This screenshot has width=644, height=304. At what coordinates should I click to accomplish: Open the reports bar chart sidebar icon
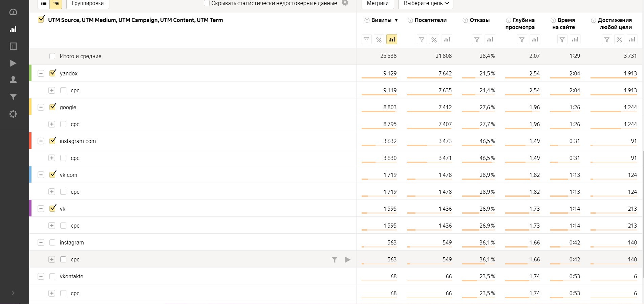click(x=13, y=29)
